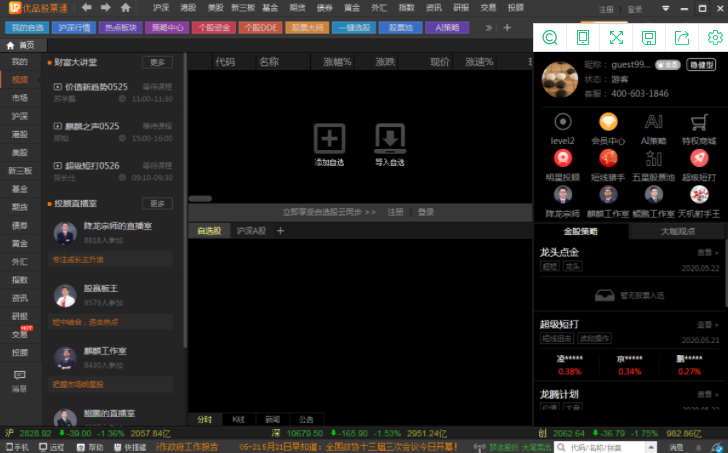Open the 沪深 menu in top bar

161,8
